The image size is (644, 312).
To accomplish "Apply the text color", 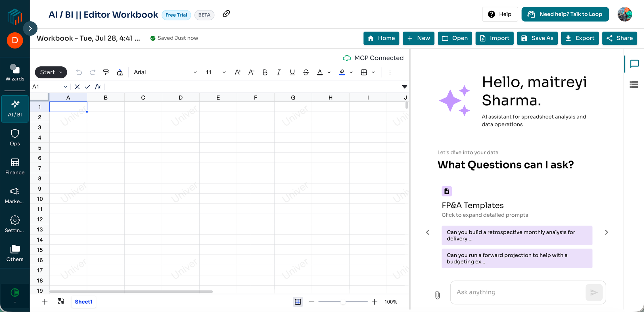I will point(320,72).
